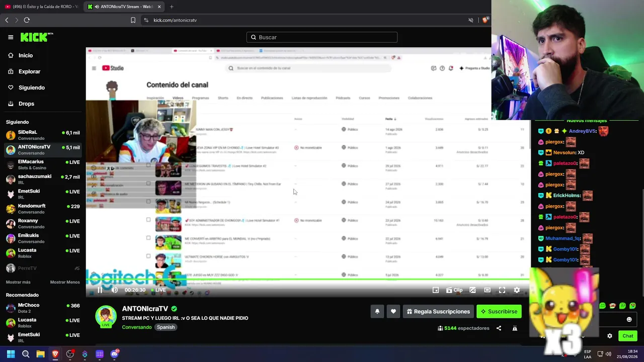The height and width of the screenshot is (362, 644).
Task: Toggle theater mode
Action: (487, 290)
